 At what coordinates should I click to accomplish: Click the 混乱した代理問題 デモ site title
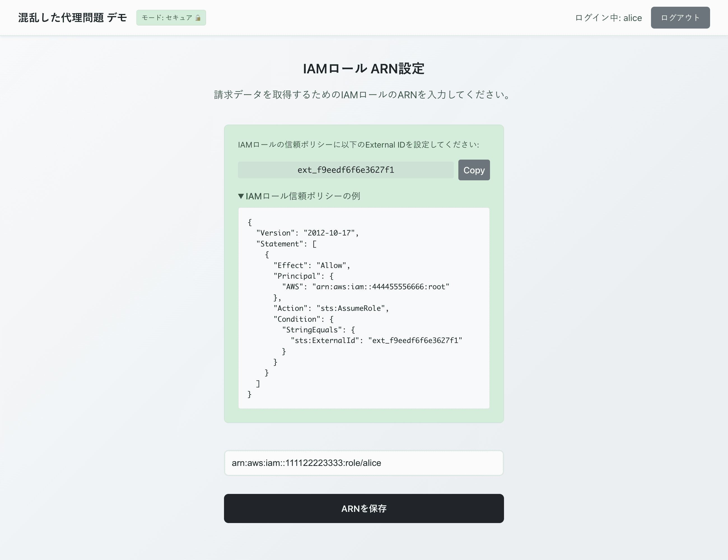(x=72, y=18)
